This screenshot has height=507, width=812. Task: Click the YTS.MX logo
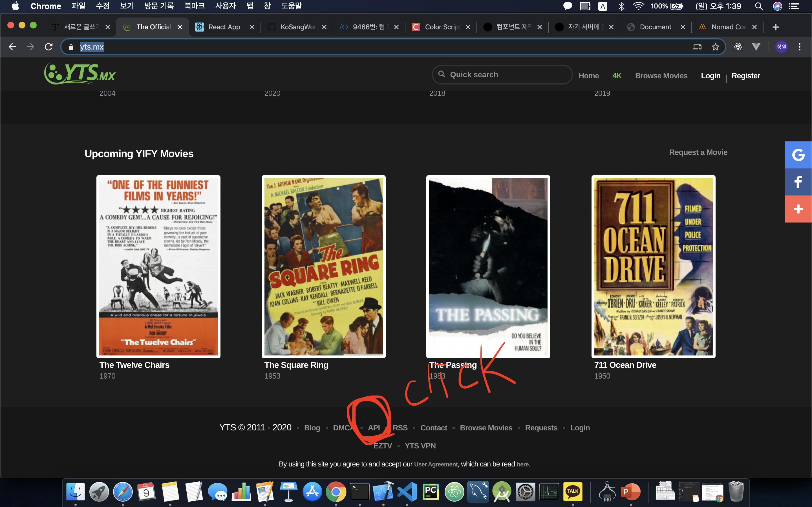(80, 74)
